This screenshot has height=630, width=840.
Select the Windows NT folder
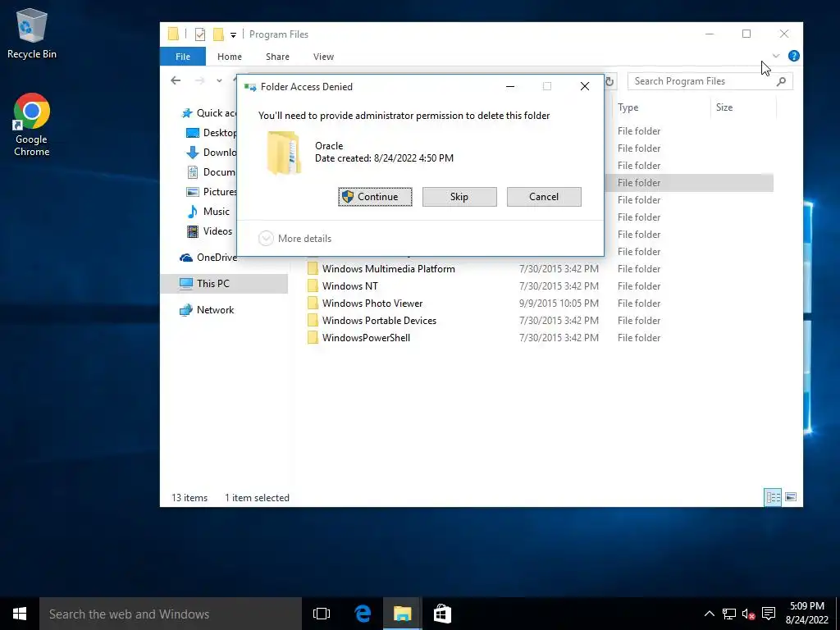coord(349,286)
